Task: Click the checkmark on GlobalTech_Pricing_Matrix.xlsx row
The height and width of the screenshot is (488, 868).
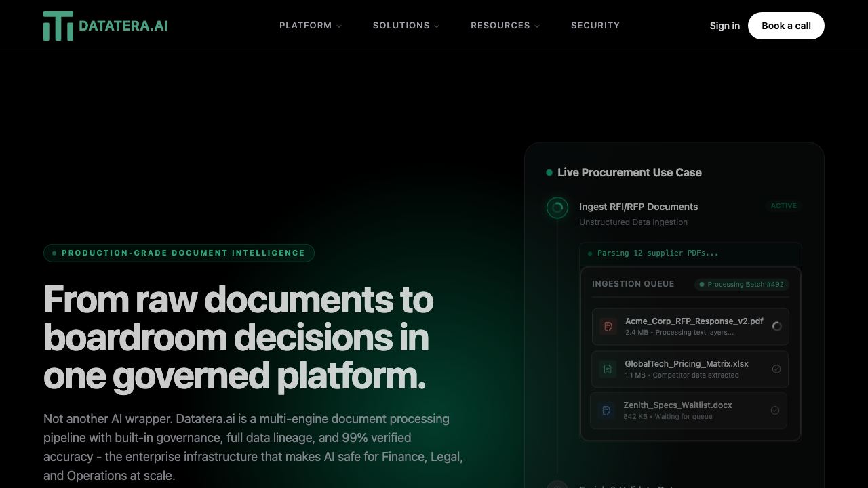Action: click(x=776, y=369)
